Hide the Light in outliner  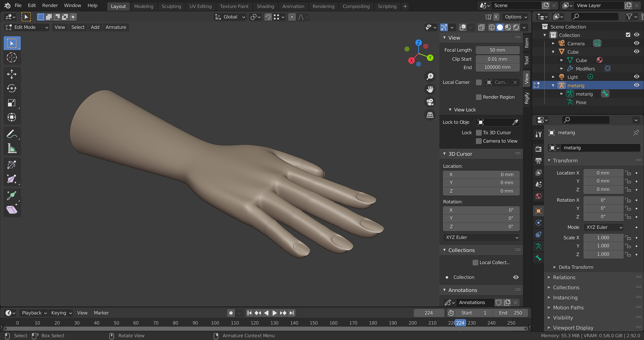click(637, 77)
